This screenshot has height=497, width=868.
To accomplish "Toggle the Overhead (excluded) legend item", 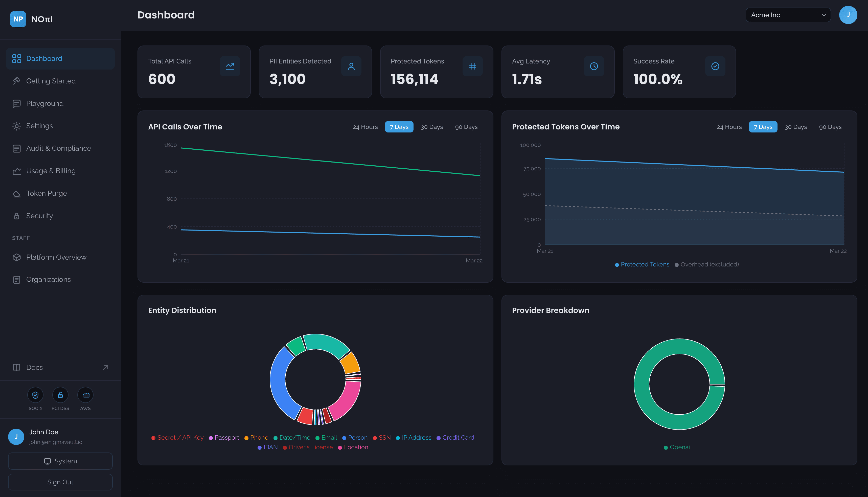I will click(707, 264).
